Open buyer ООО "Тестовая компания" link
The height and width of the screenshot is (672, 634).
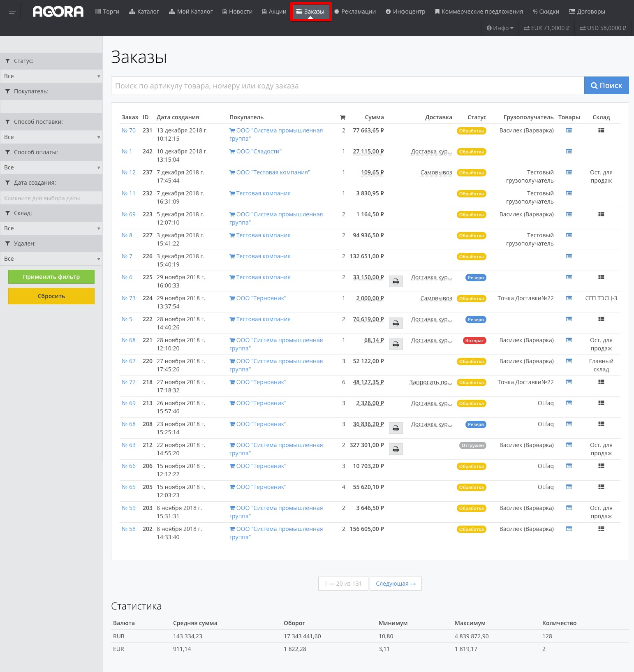coord(270,172)
